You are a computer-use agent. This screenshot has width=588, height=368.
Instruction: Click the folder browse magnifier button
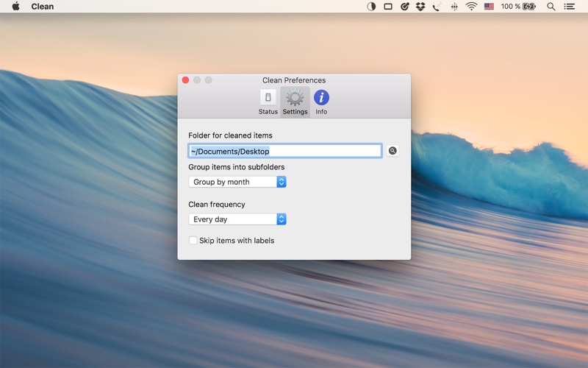click(392, 151)
